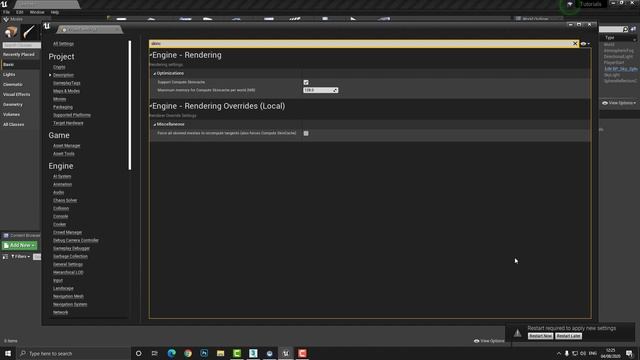Open Chaos Solver engine settings

point(65,200)
